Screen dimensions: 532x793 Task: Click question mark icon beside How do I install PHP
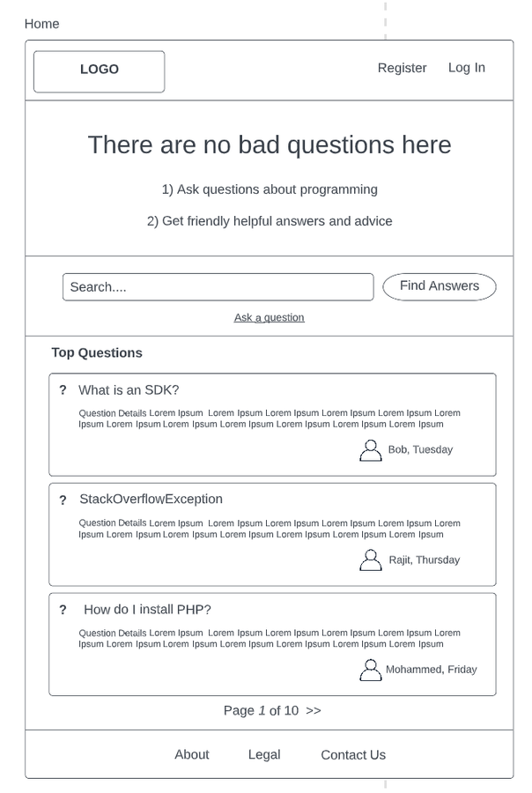(63, 610)
